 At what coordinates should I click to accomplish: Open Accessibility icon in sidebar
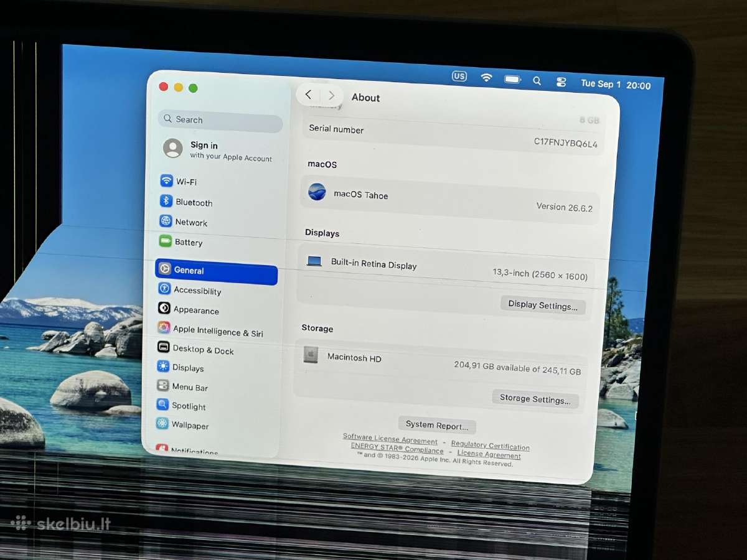click(164, 289)
